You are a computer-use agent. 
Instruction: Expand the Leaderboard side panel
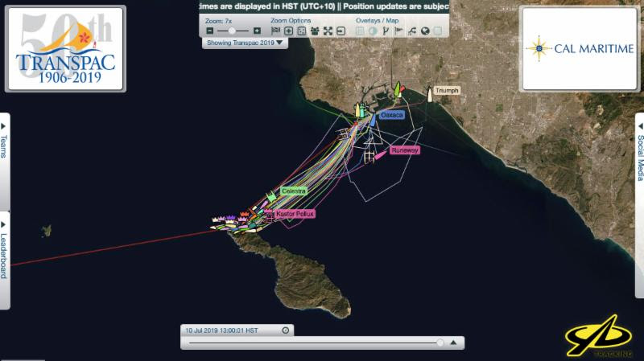tap(4, 256)
